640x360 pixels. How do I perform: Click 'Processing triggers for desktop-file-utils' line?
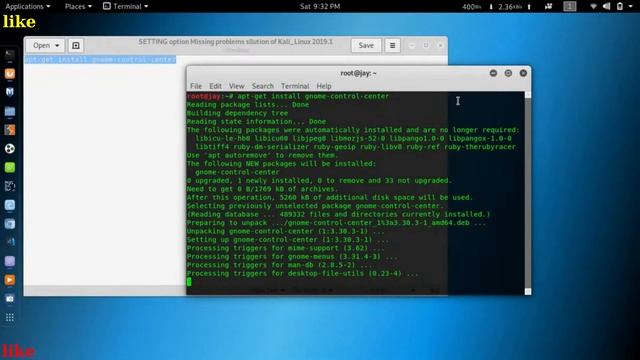tap(303, 273)
